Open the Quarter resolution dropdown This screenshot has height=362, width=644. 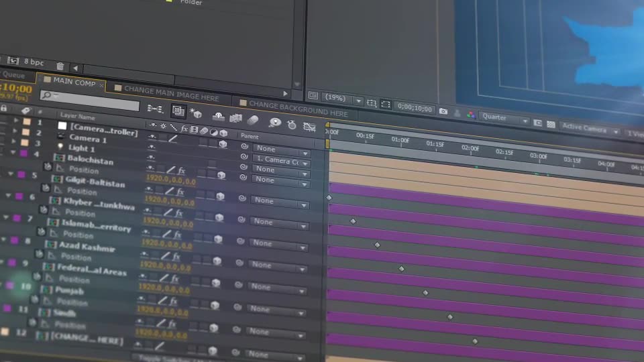click(x=505, y=118)
